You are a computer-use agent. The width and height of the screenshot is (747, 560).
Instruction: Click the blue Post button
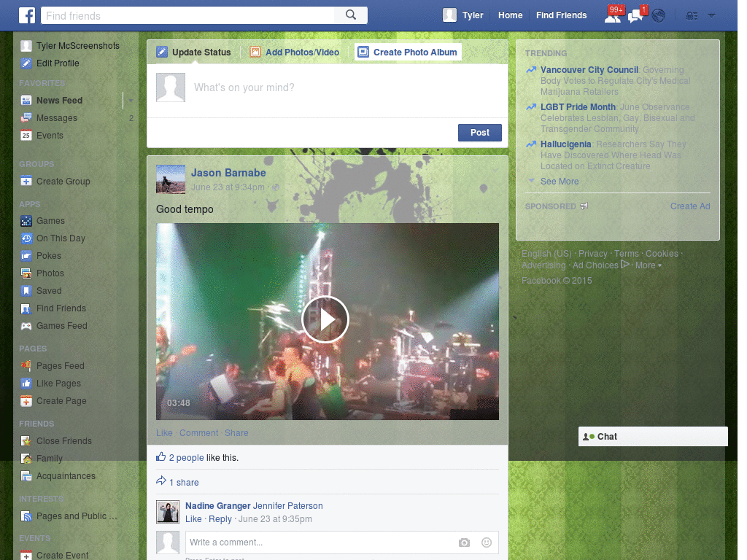[x=480, y=133]
